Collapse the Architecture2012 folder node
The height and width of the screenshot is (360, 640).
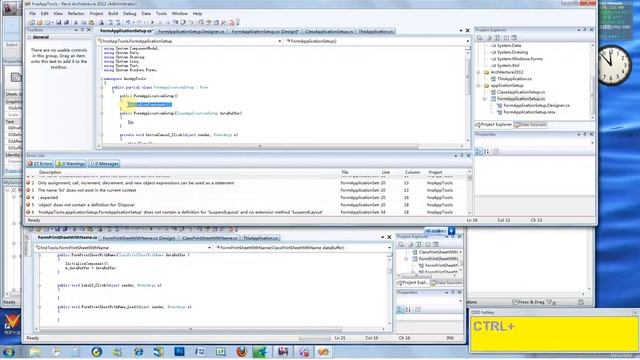point(479,72)
